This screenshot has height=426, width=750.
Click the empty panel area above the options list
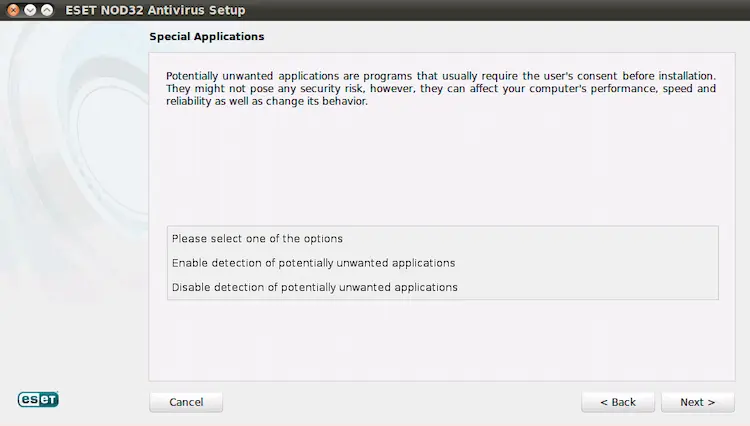(442, 167)
